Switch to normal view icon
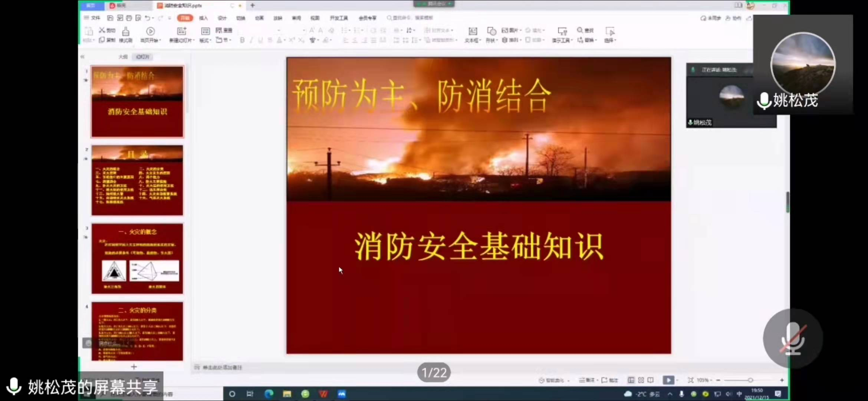The height and width of the screenshot is (401, 868). click(x=631, y=380)
